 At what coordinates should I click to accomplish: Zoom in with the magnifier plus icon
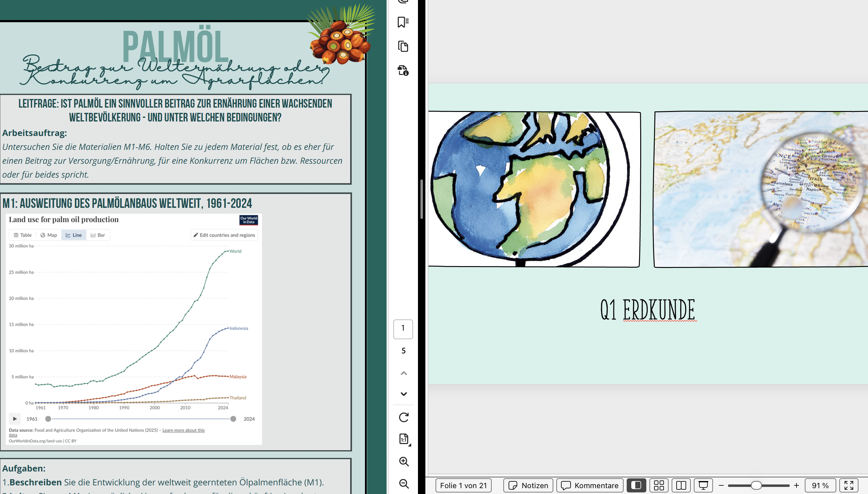coord(403,461)
